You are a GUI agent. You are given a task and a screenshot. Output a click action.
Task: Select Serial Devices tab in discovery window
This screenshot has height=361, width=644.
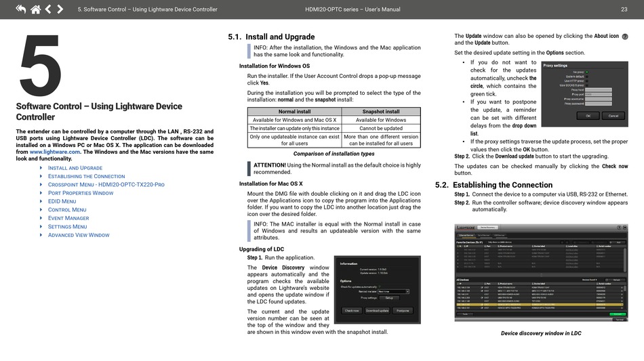tap(484, 236)
